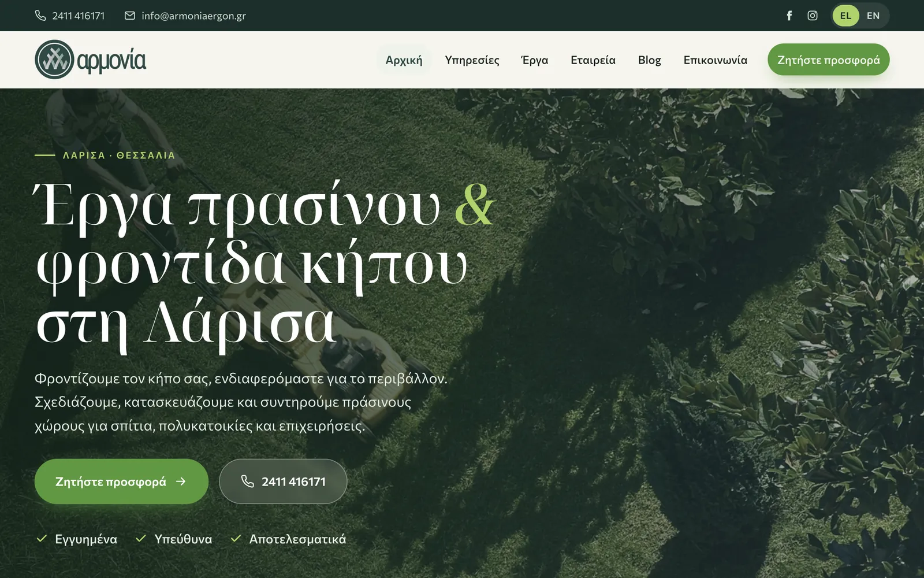Click header Ζητήστε προσφορά button

tap(828, 60)
